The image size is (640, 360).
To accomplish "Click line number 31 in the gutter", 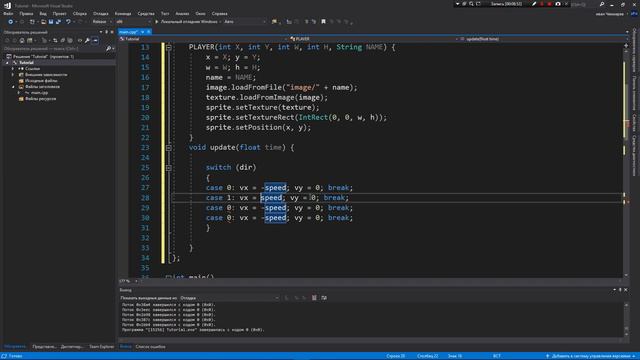I will click(x=145, y=228).
